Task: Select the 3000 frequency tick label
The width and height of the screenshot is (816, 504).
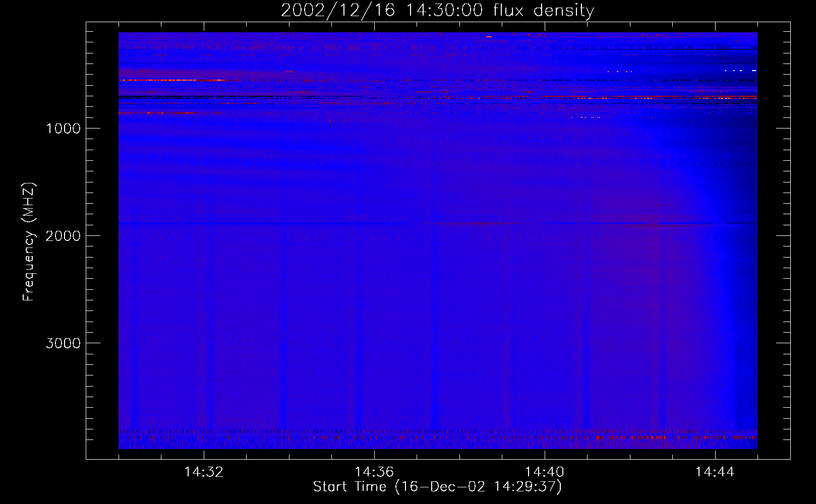Action: click(63, 343)
